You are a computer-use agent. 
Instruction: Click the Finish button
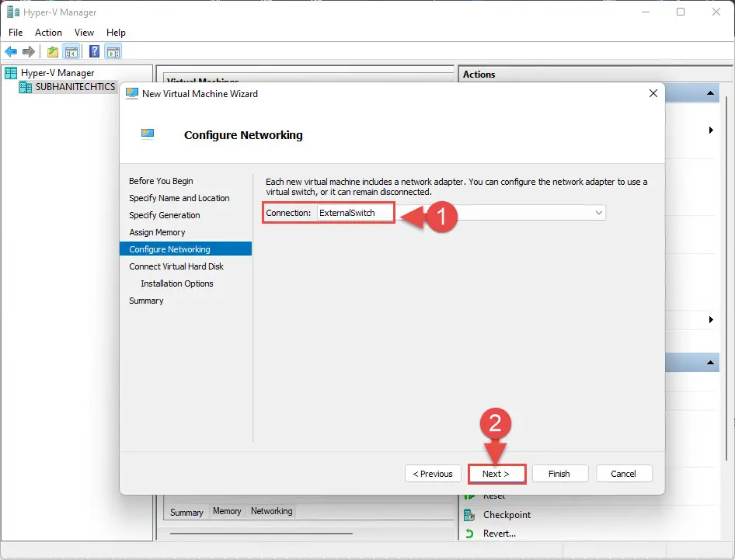click(559, 474)
